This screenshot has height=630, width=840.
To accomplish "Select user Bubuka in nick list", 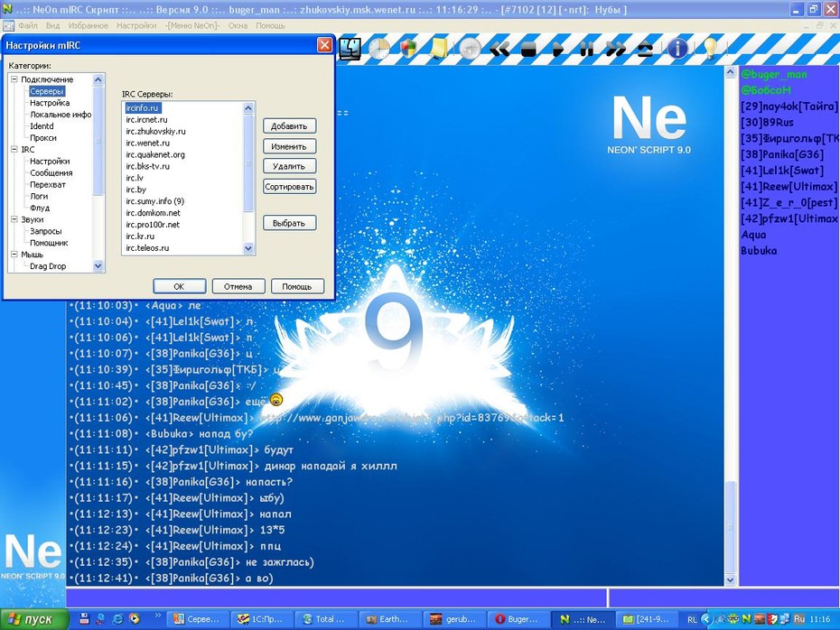I will tap(759, 251).
